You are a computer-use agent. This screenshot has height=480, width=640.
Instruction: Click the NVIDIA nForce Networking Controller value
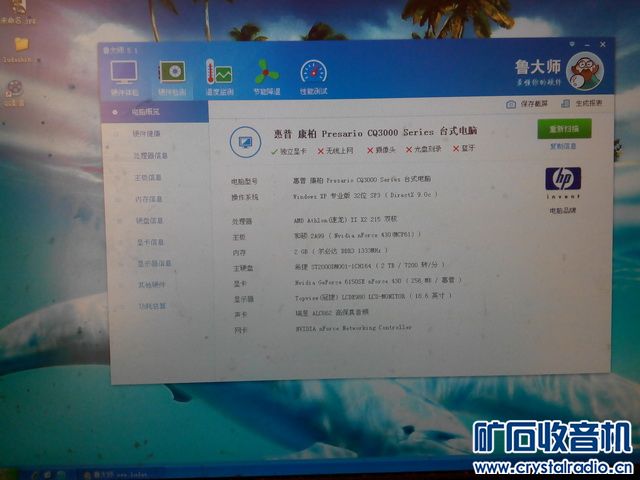point(353,328)
